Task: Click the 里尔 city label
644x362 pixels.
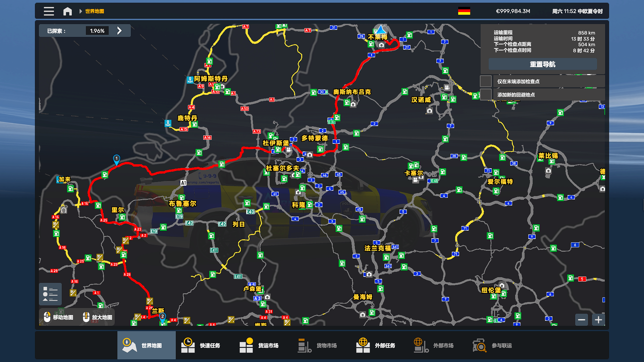Action: tap(118, 210)
